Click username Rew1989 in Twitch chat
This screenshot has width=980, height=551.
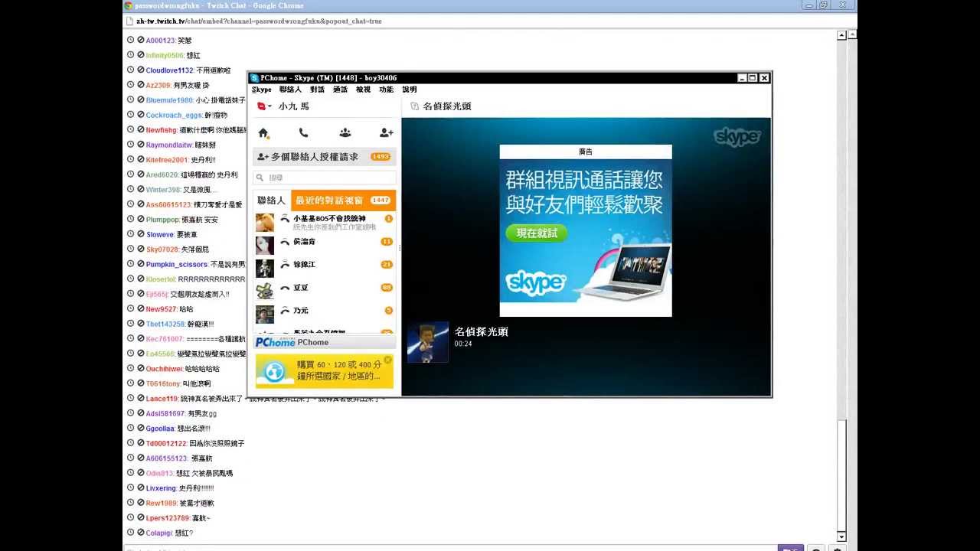[162, 504]
